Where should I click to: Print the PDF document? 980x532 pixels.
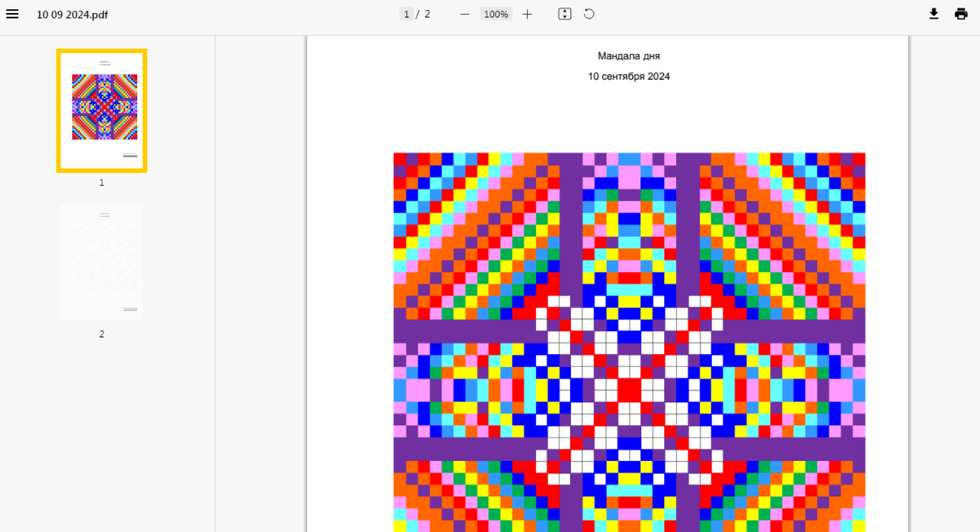(x=961, y=14)
